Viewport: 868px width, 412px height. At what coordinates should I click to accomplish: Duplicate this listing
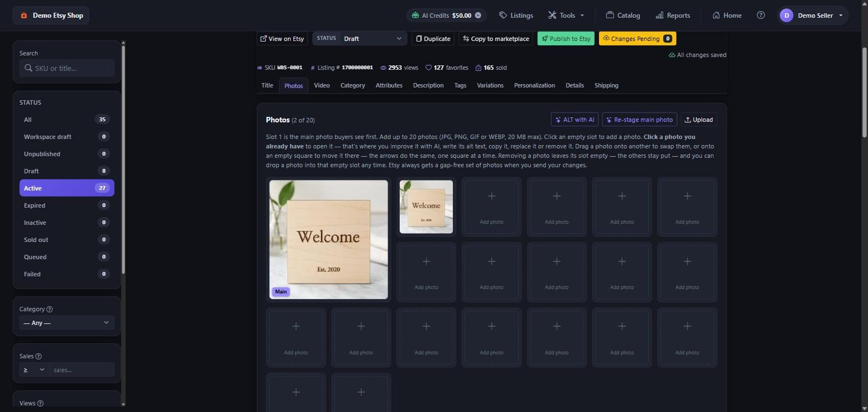tap(433, 39)
